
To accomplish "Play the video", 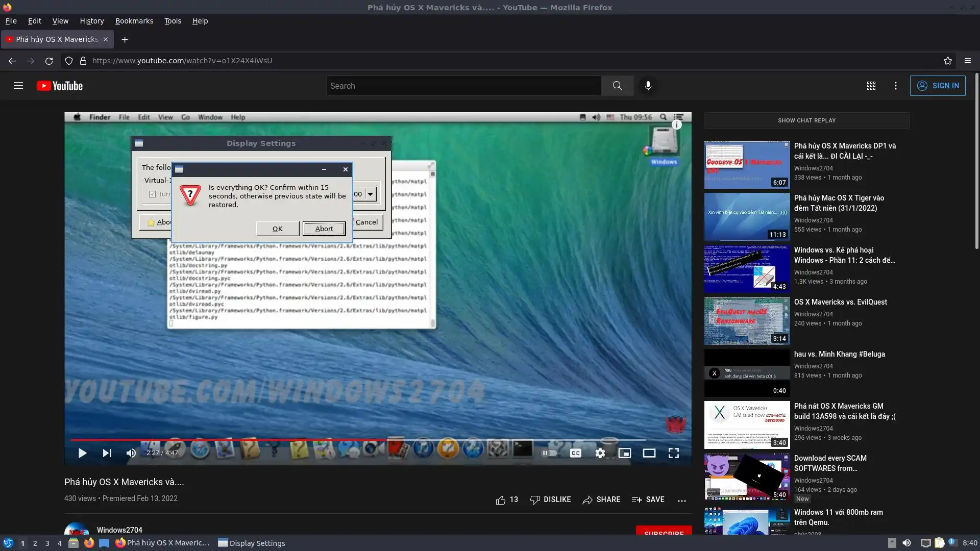I will pyautogui.click(x=82, y=453).
